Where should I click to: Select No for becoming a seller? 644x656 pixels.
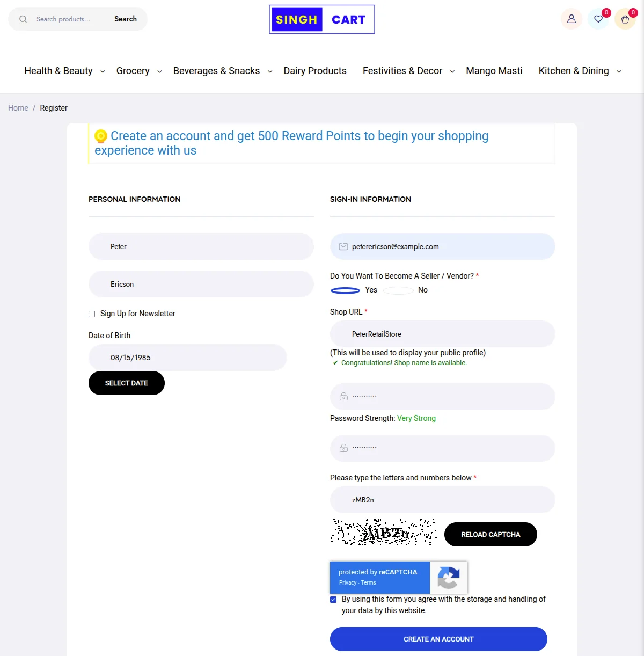398,290
